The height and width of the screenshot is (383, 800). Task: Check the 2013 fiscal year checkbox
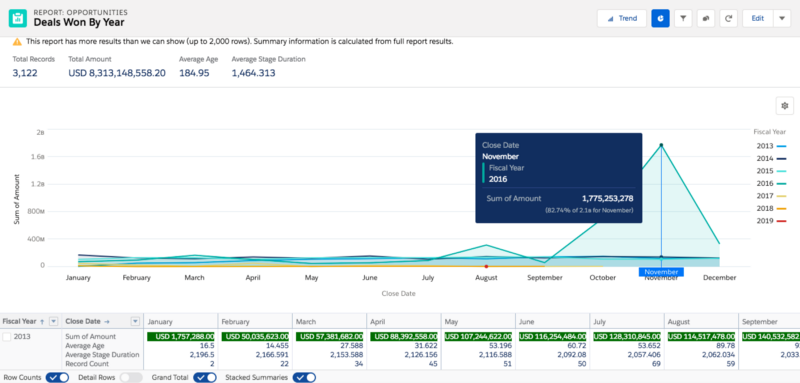7,337
